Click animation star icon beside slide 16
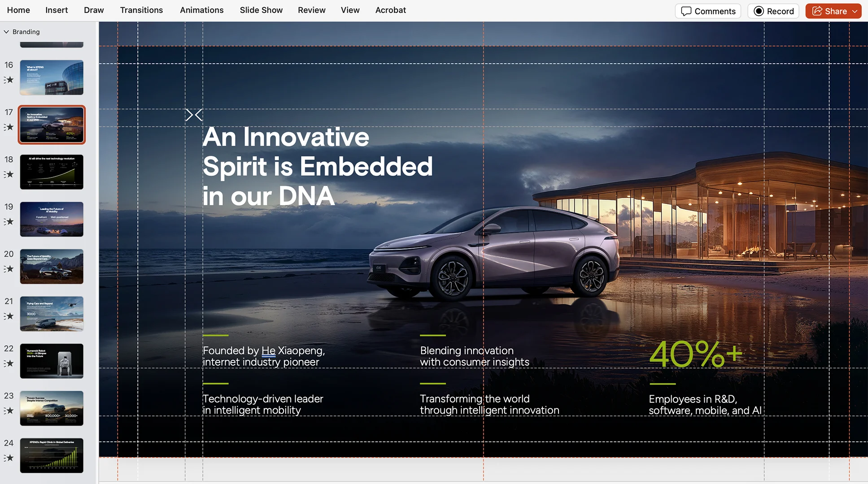 click(x=9, y=80)
